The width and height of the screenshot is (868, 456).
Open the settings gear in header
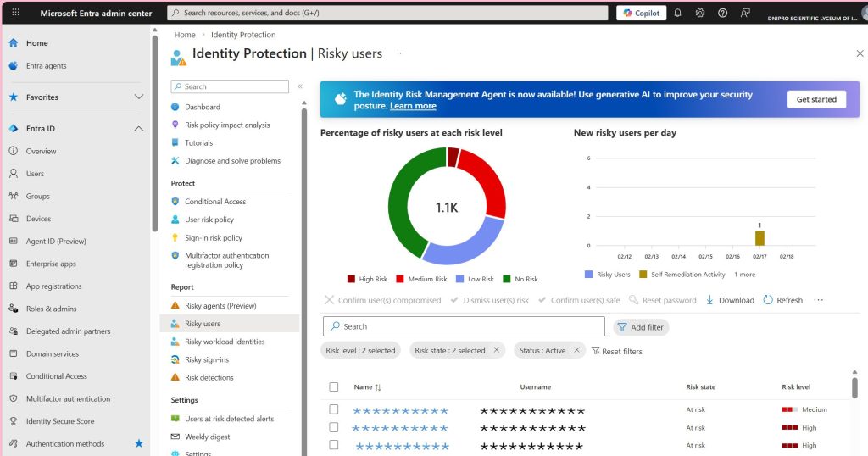(700, 13)
